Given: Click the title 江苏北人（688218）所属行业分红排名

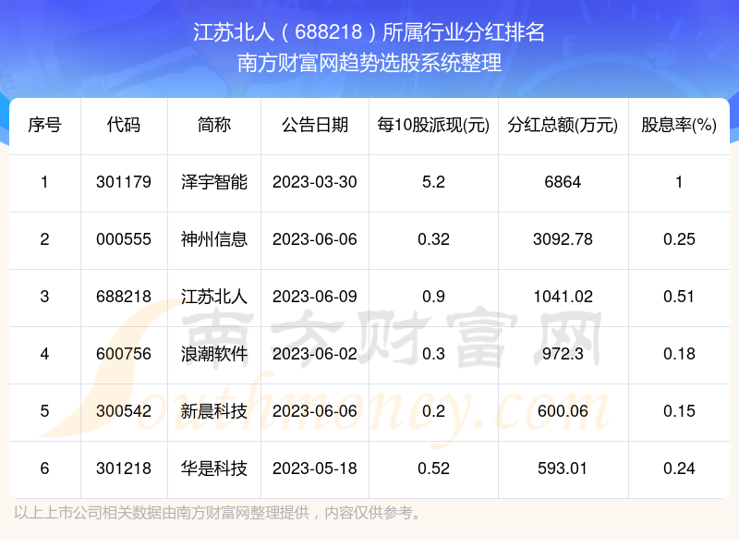Looking at the screenshot, I should (x=369, y=33).
